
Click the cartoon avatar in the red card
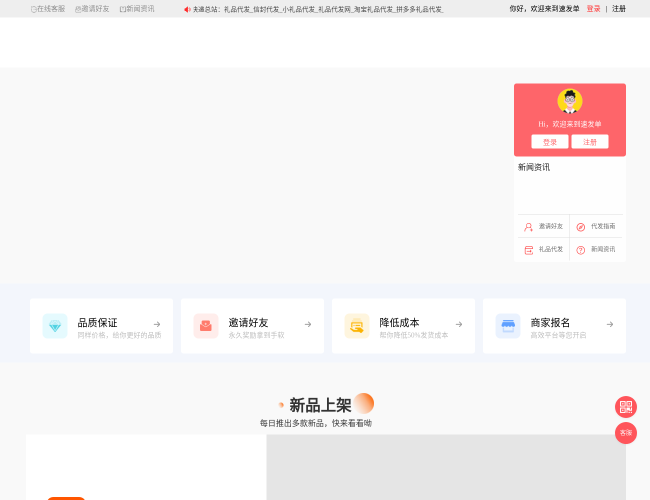[x=570, y=101]
